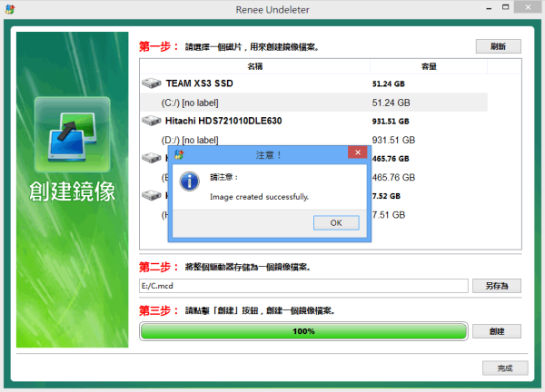Screen dimensions: 545x392
Task: Click the bold 931.51 GB capacity cell
Action: click(x=391, y=122)
